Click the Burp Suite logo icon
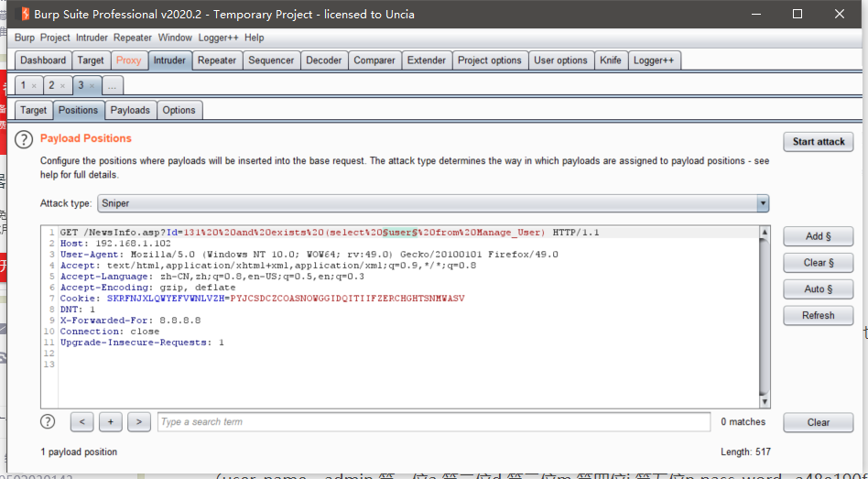Image resolution: width=868 pixels, height=479 pixels. [25, 14]
